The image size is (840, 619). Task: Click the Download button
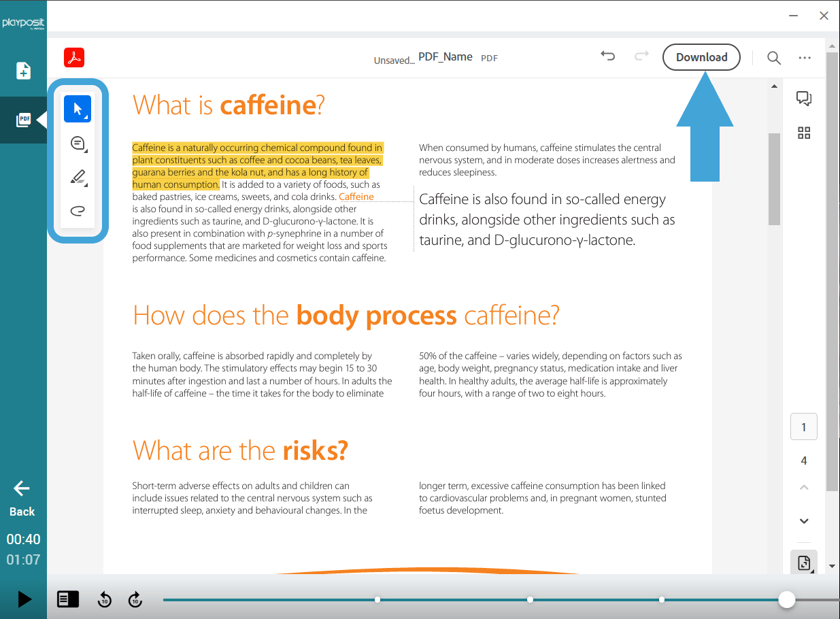point(701,57)
